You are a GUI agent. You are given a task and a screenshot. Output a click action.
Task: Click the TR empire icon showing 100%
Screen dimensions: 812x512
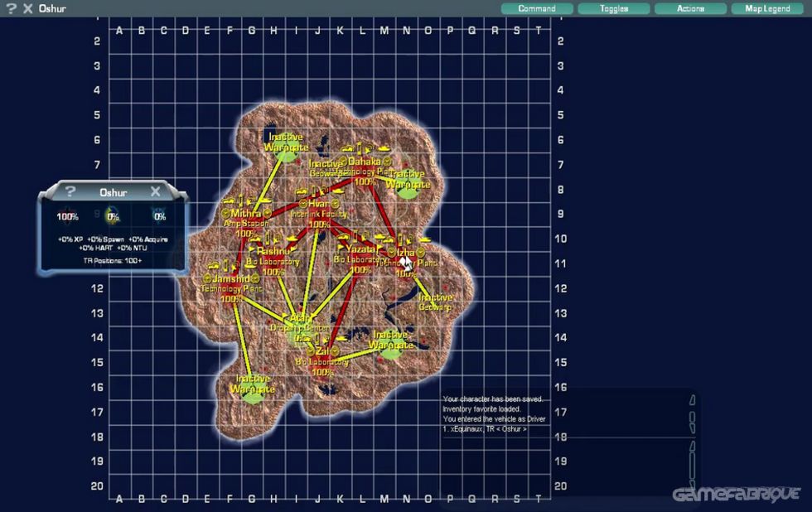tap(67, 216)
